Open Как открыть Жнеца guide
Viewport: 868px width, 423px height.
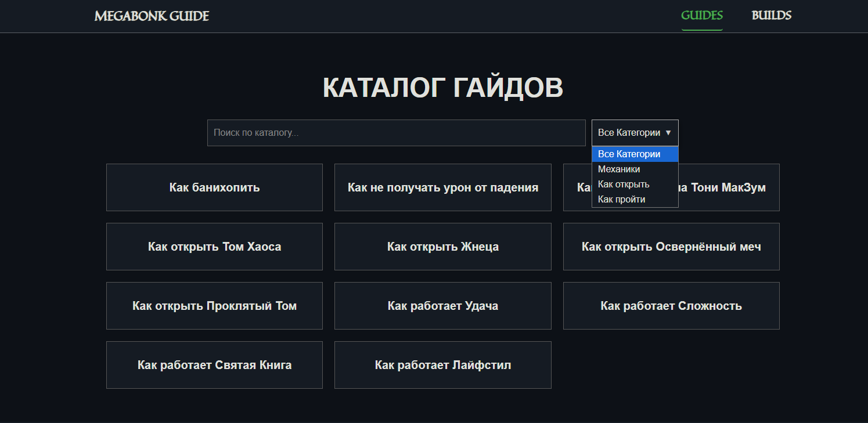point(442,247)
